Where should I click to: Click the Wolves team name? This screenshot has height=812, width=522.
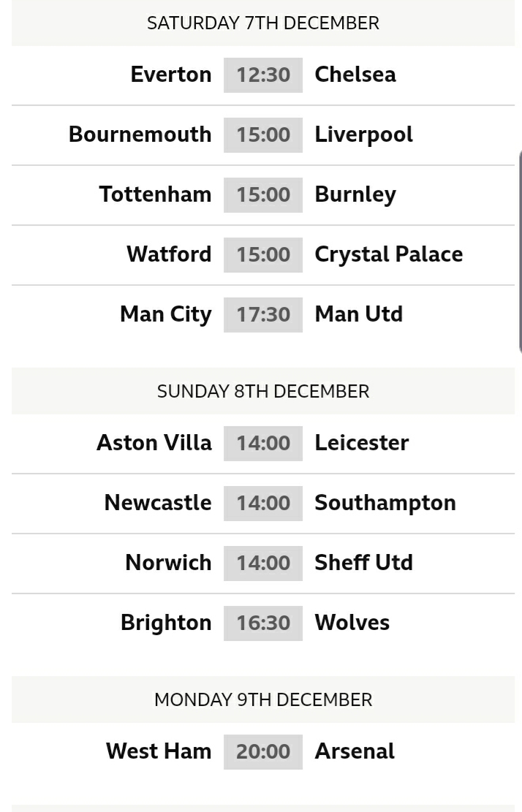(352, 623)
